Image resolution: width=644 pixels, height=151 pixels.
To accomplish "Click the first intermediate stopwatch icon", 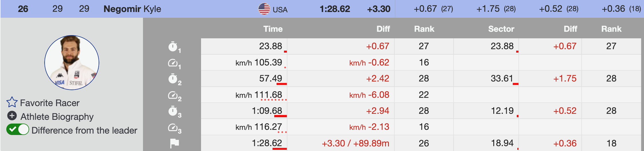I will click(x=173, y=46).
